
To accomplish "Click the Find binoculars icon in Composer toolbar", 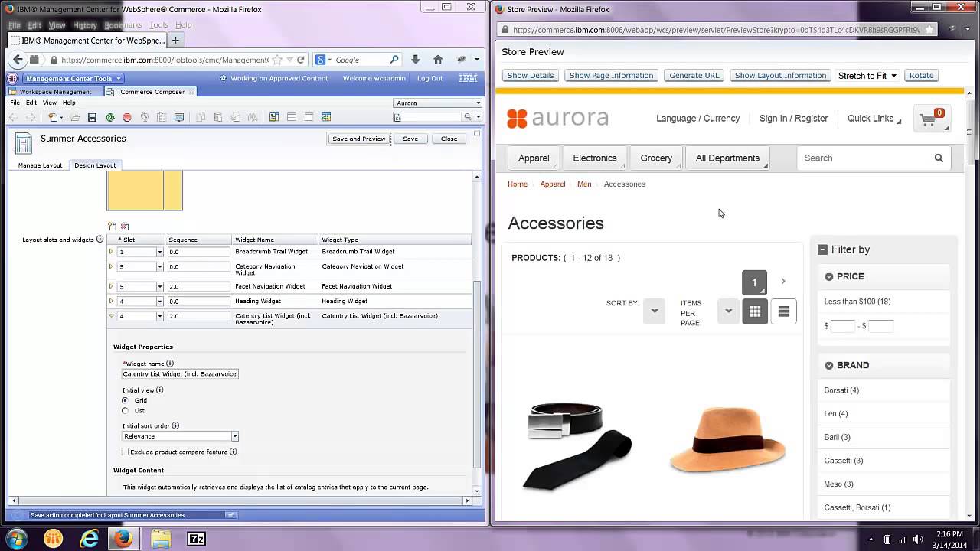I will pos(253,117).
